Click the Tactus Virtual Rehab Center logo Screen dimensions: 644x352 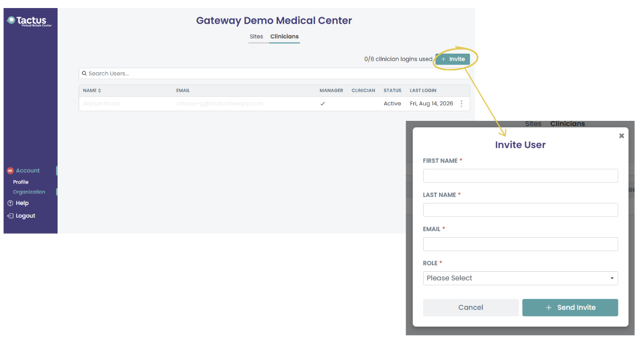pos(29,21)
